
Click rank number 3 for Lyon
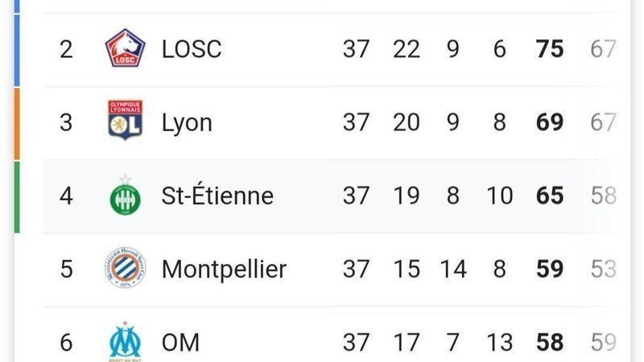66,122
